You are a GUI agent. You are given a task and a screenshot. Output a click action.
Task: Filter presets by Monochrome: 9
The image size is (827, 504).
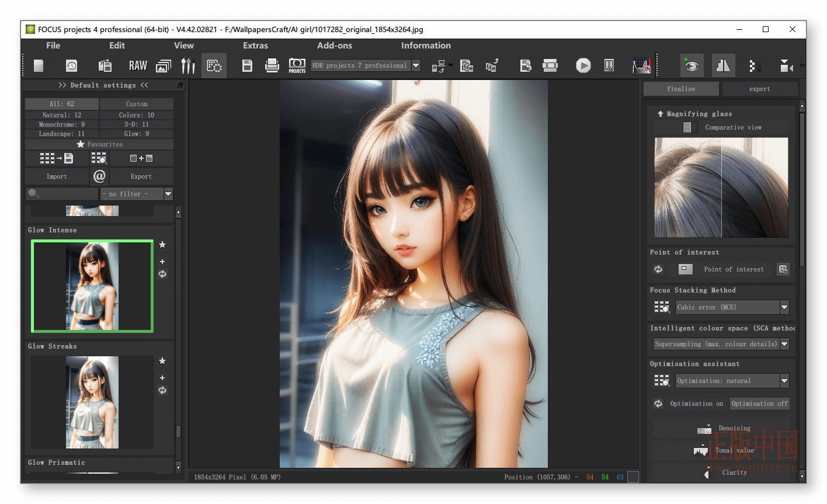click(x=62, y=124)
